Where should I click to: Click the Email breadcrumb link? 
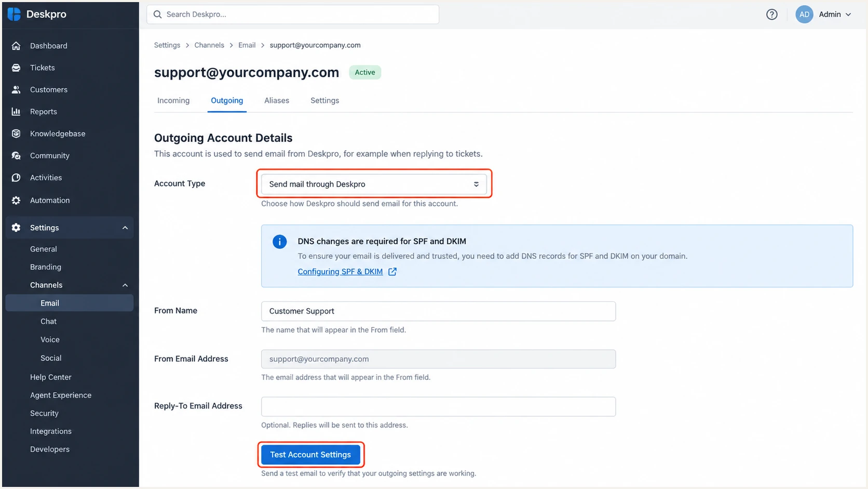247,45
